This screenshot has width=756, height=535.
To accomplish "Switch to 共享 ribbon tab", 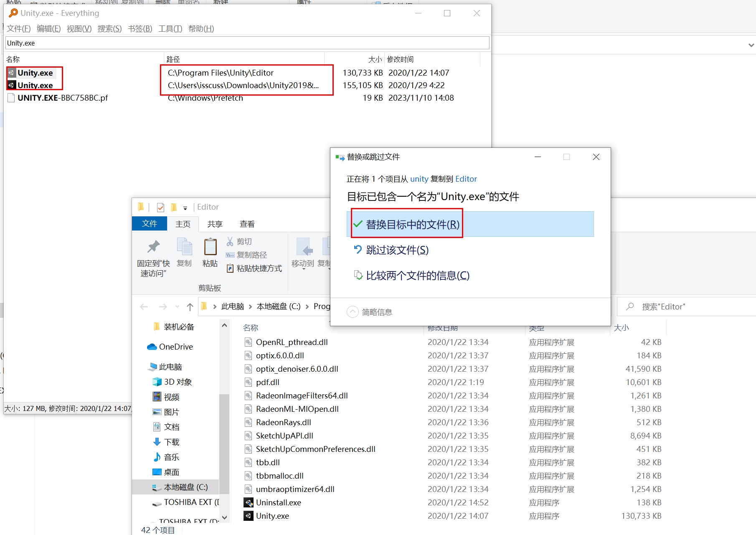I will point(215,224).
